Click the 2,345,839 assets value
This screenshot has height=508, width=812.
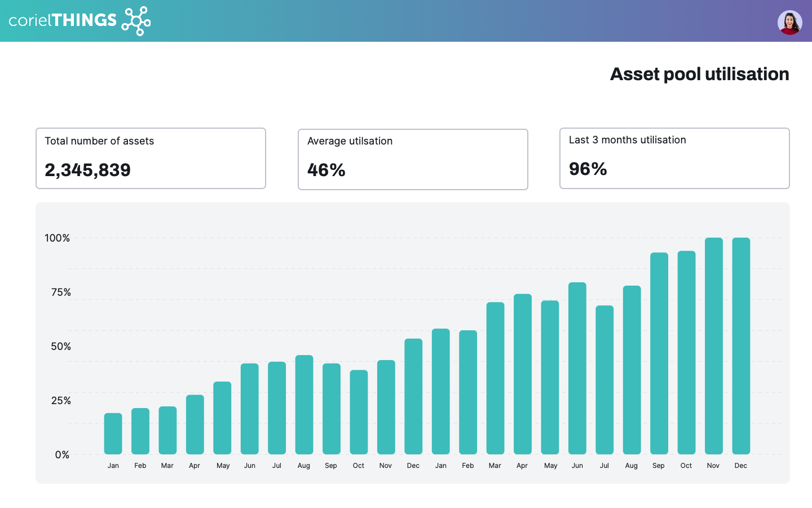(x=88, y=170)
